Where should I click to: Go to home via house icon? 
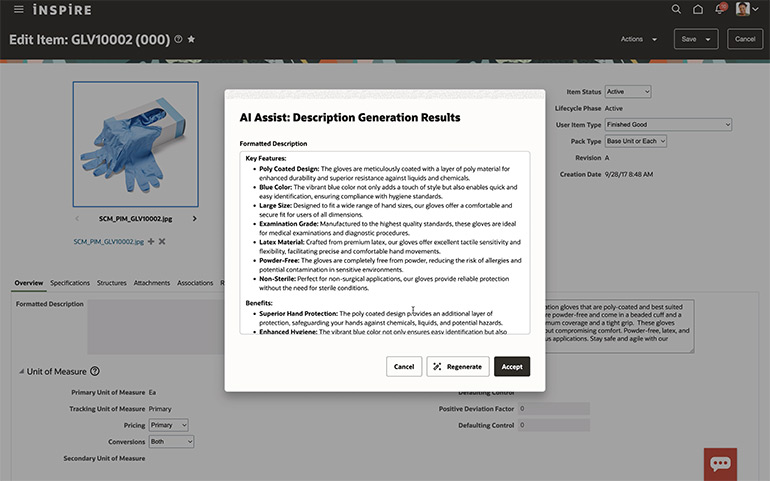coord(698,9)
